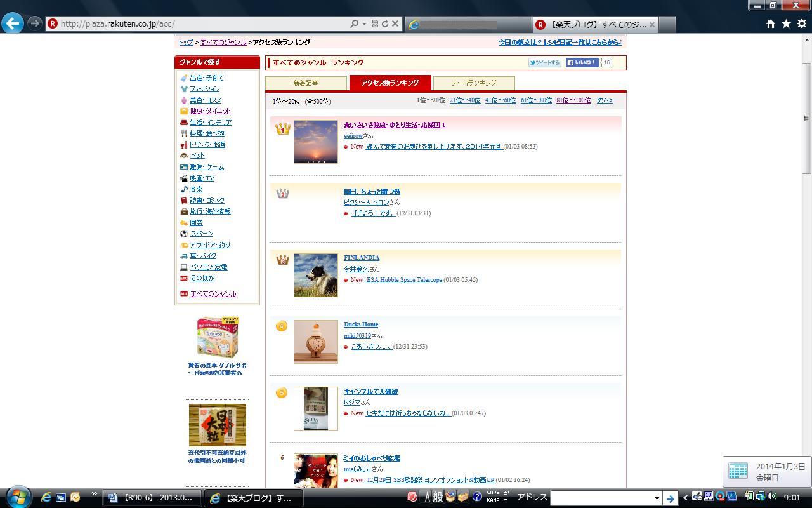812x508 pixels.
Task: Click the browser back arrow button
Action: pyautogui.click(x=13, y=23)
